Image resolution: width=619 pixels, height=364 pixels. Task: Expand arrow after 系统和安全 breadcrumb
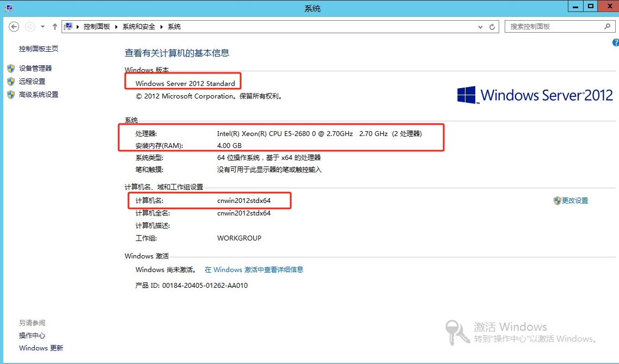[162, 27]
